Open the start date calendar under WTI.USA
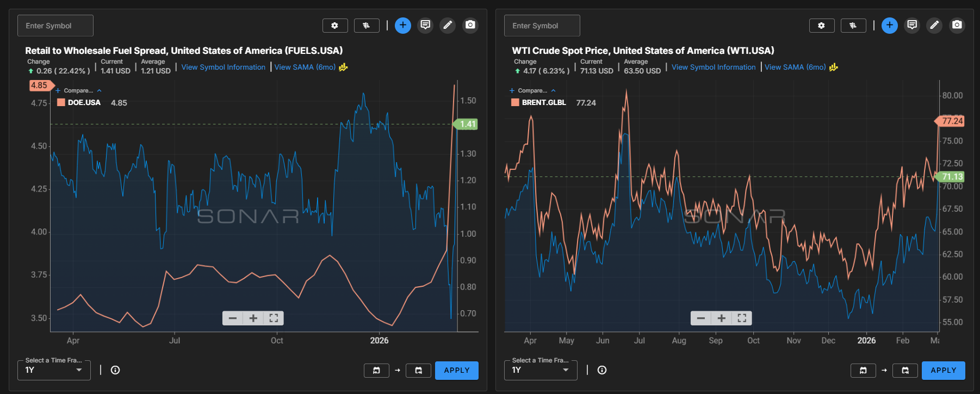The width and height of the screenshot is (980, 394). (x=863, y=371)
